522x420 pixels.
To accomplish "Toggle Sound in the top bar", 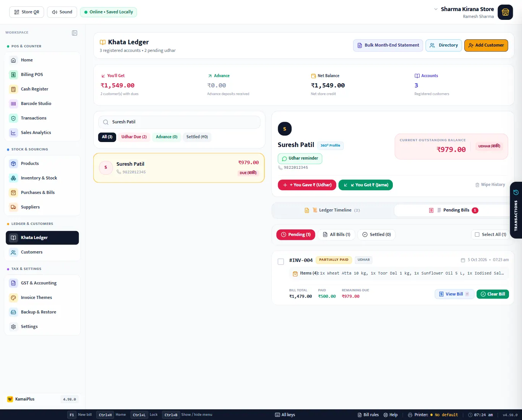I will 62,12.
